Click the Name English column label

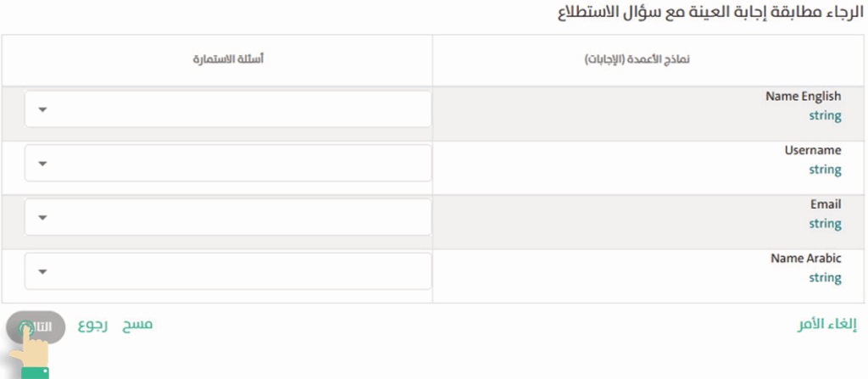tap(803, 97)
